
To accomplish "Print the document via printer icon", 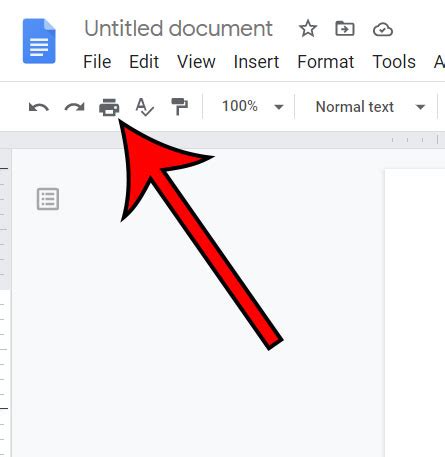I will (109, 107).
